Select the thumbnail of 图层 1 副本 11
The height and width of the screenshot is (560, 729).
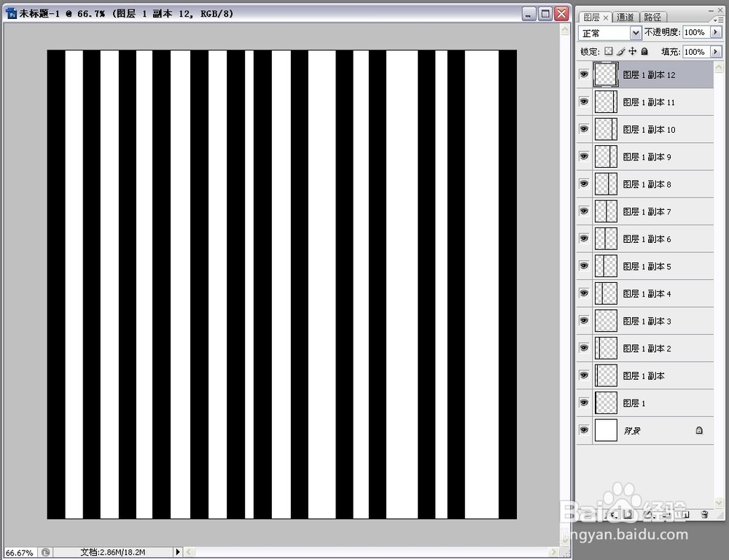(x=606, y=102)
